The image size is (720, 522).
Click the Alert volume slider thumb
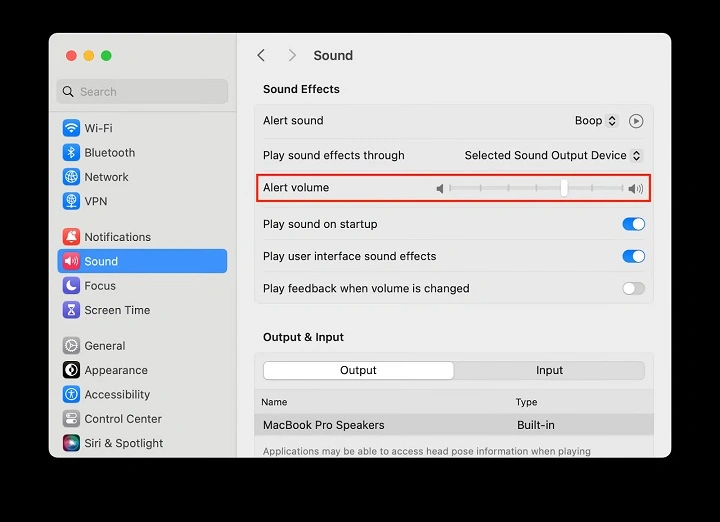click(564, 188)
